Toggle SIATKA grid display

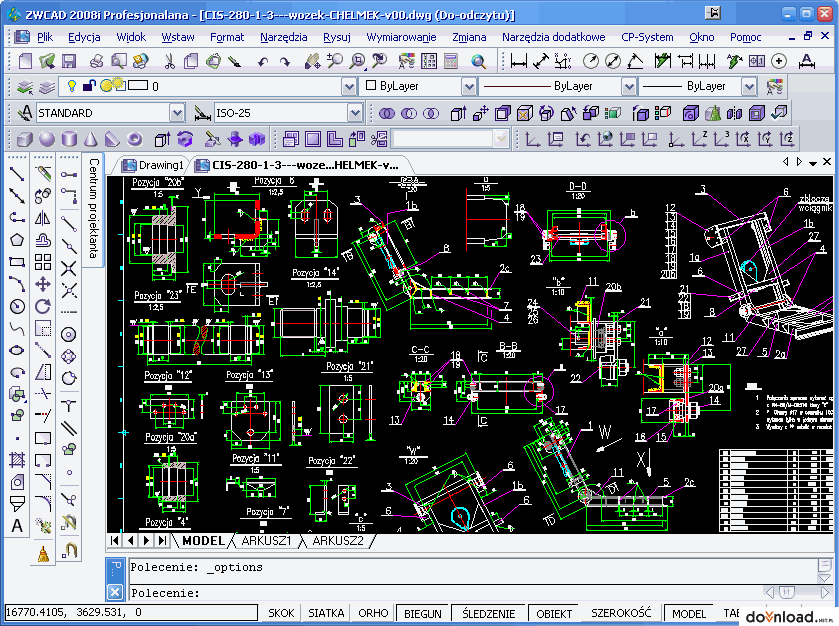(326, 613)
